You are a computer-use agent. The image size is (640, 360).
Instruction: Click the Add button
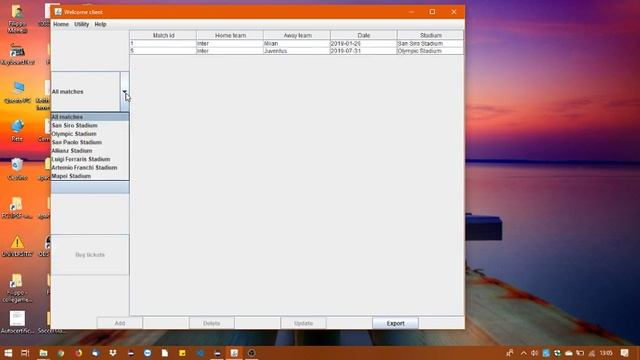120,323
